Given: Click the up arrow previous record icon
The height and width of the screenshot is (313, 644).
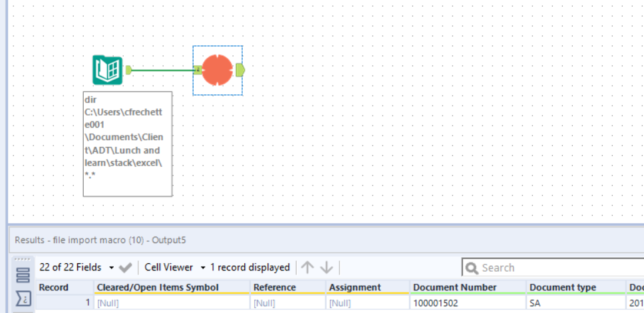Looking at the screenshot, I should click(307, 268).
